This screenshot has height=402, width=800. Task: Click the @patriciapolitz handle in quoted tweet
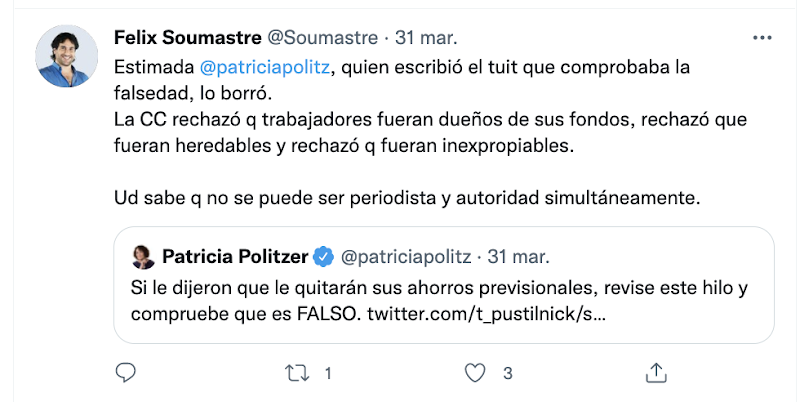point(406,257)
